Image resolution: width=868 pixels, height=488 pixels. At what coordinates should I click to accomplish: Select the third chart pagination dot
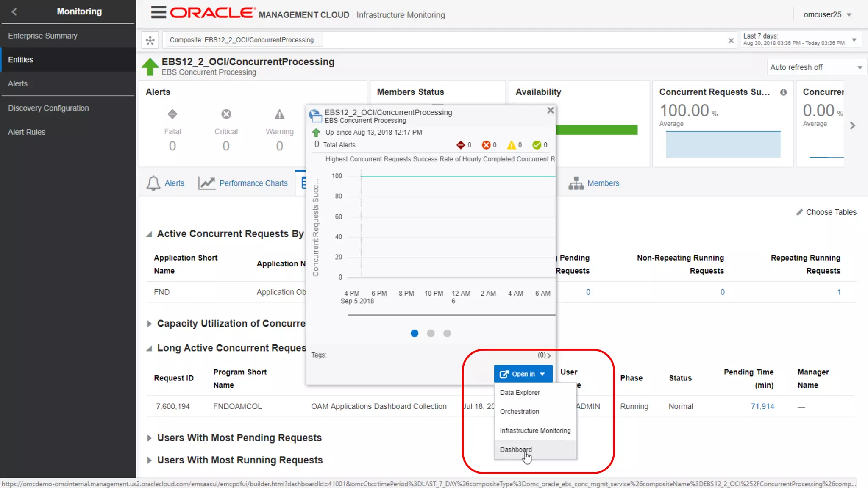pos(447,333)
